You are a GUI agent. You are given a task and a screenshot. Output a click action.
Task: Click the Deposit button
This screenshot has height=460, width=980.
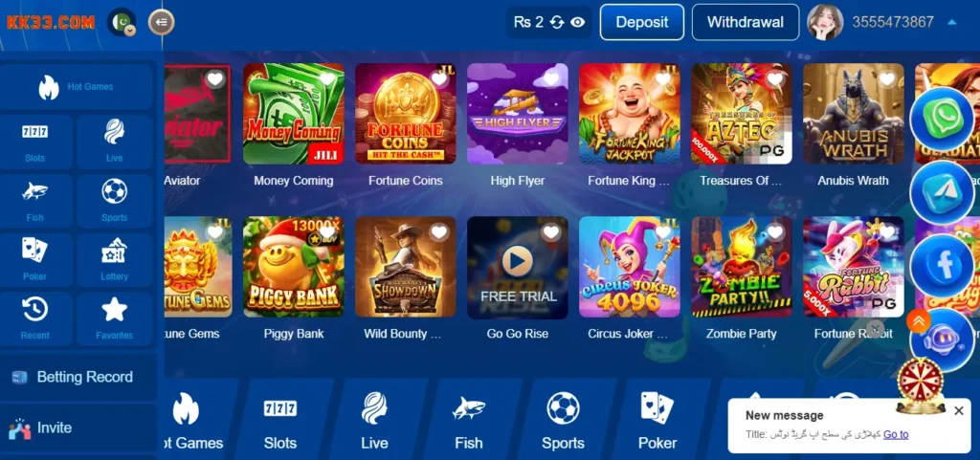642,22
